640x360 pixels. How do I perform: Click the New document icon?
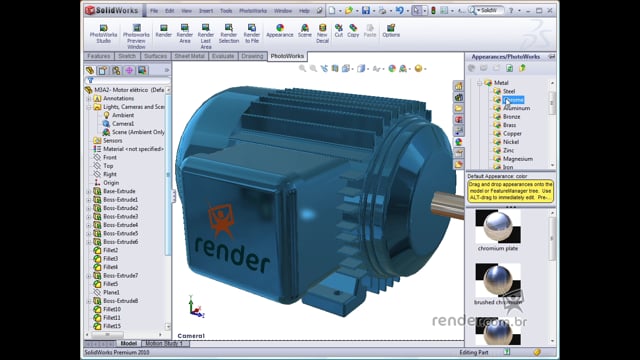coord(332,11)
